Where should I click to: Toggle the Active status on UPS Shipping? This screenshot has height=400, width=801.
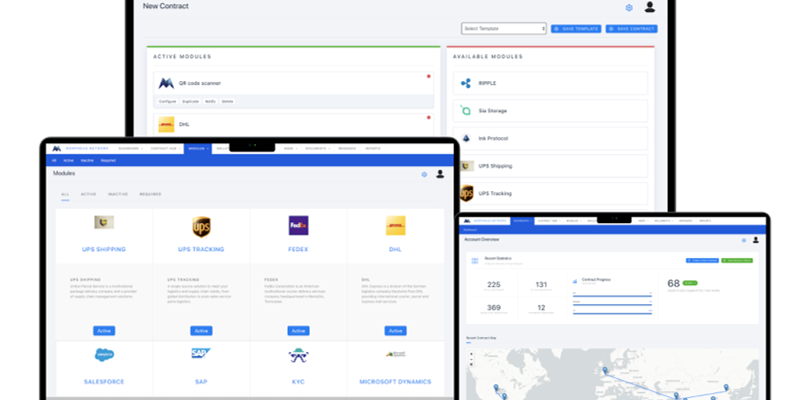104,330
